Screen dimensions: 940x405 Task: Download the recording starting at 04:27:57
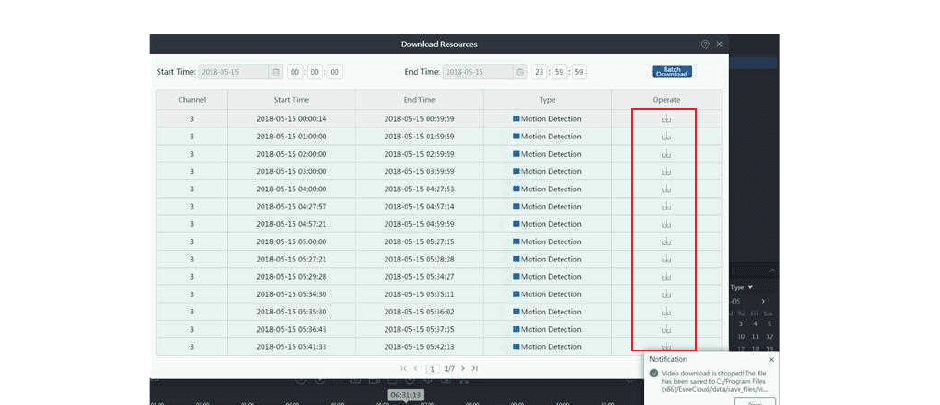pos(666,207)
